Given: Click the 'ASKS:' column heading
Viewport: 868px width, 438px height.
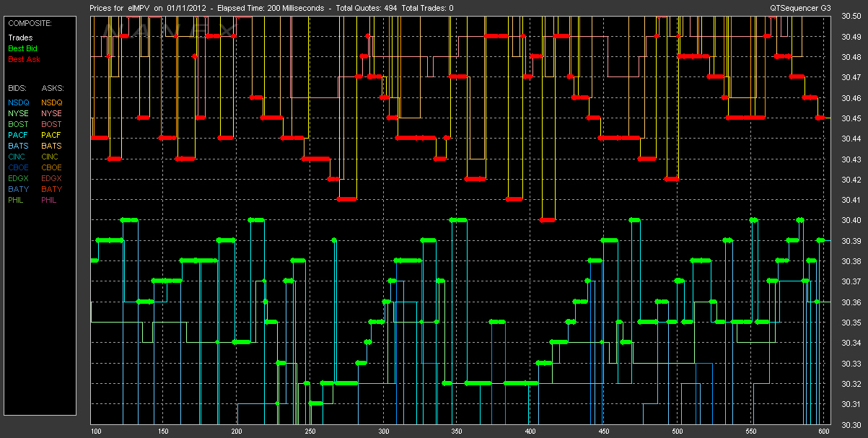Looking at the screenshot, I should [53, 88].
